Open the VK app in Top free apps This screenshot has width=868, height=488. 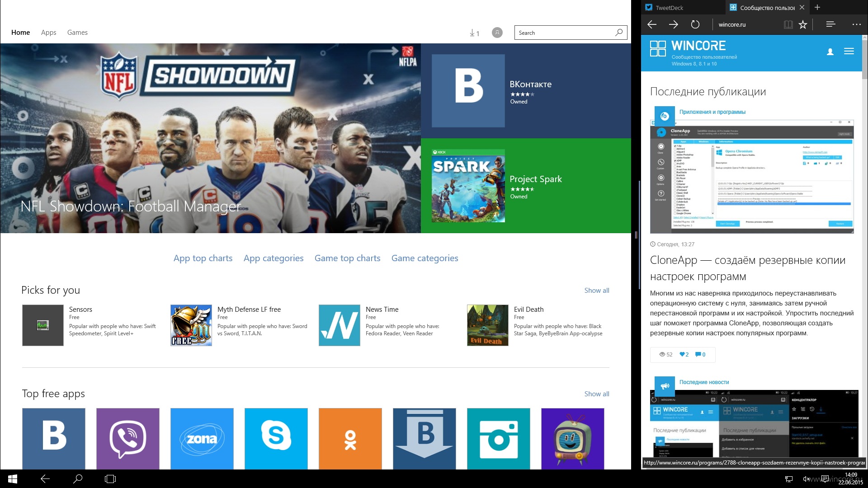click(x=54, y=438)
